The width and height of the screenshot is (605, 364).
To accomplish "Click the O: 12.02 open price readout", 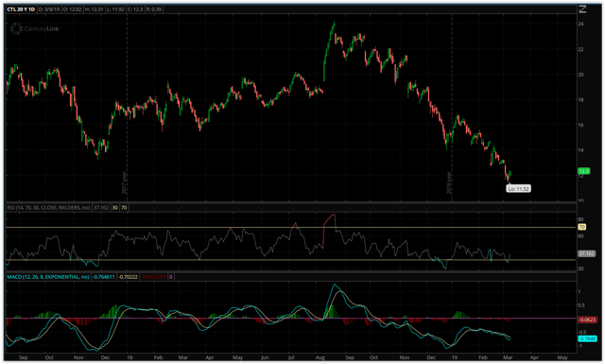I will (x=72, y=9).
